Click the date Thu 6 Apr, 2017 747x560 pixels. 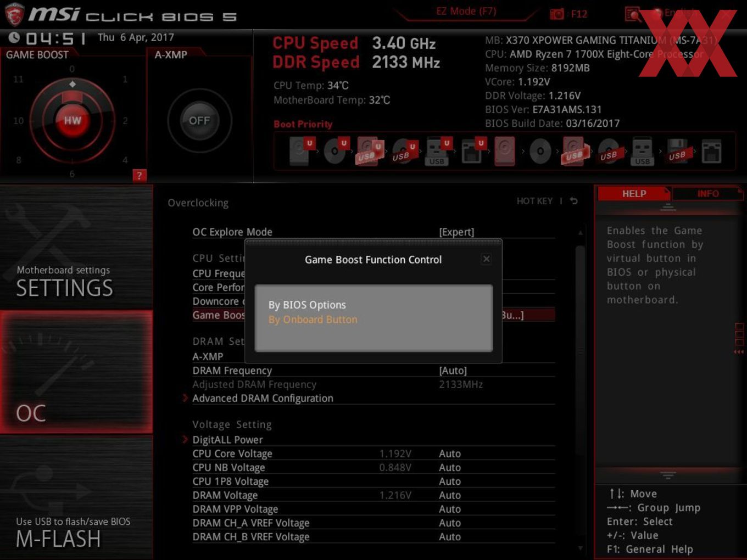click(x=136, y=37)
